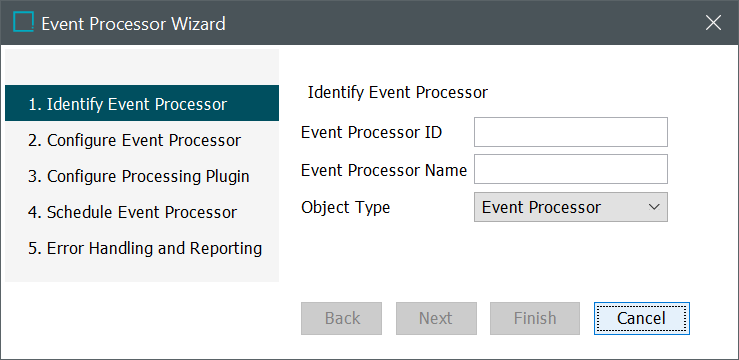The image size is (739, 360).
Task: Focus the Event Processor ID text field
Action: pyautogui.click(x=571, y=132)
